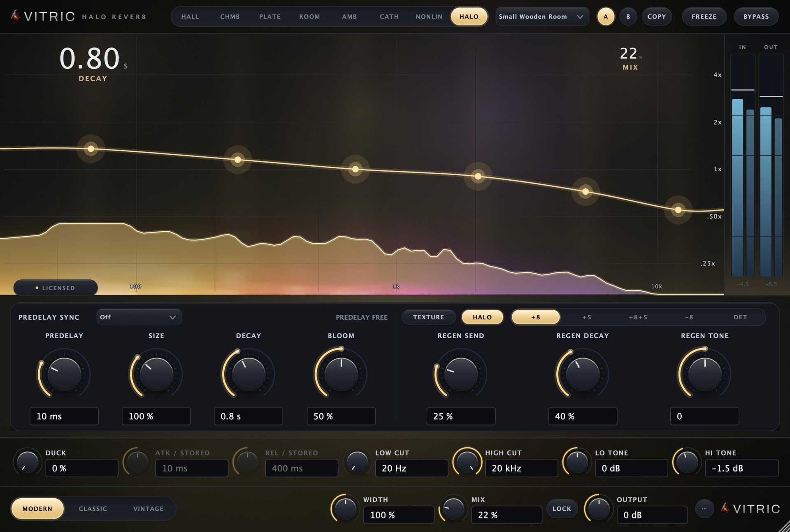Click the LICENSED status badge
The image size is (790, 532).
coord(56,288)
